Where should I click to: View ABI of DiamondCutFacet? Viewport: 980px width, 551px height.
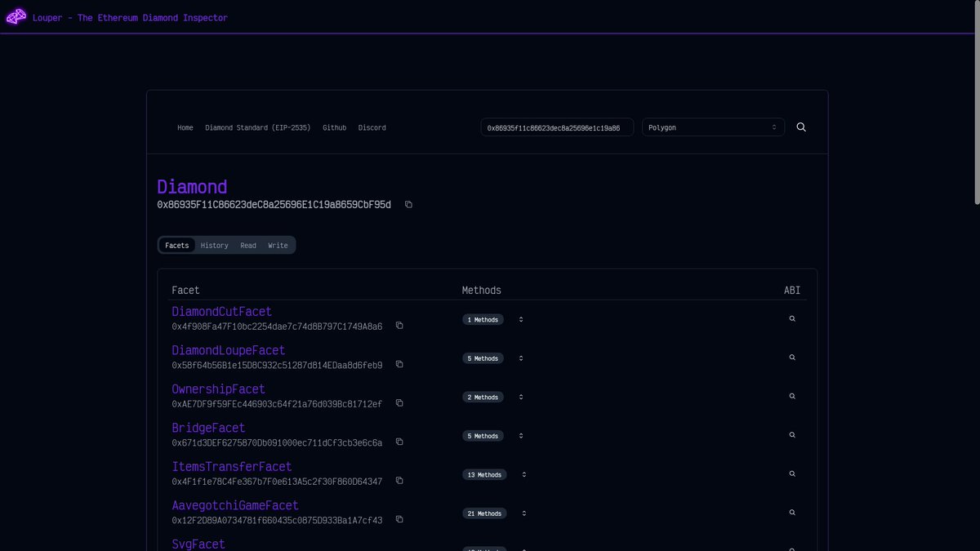(x=792, y=319)
